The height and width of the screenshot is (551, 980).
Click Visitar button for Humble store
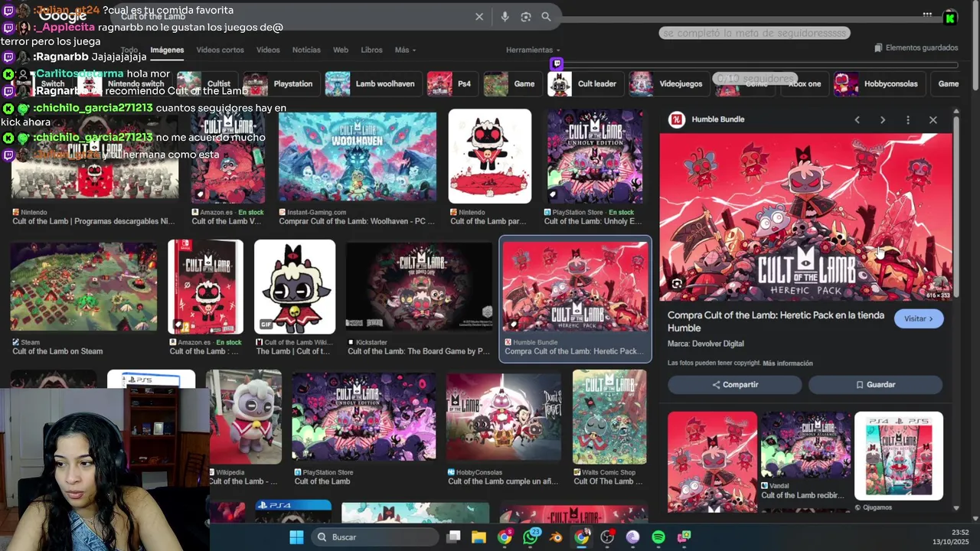click(x=919, y=319)
